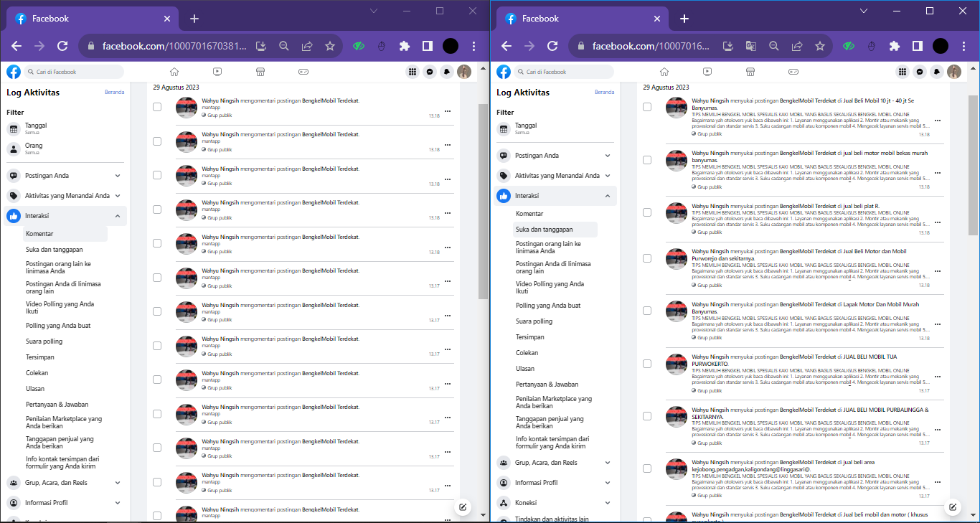Open the Facebook menu grid in left window

(x=413, y=72)
